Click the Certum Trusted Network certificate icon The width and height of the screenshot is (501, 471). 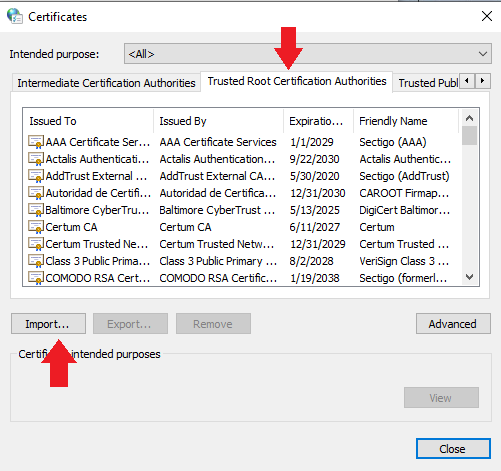36,244
